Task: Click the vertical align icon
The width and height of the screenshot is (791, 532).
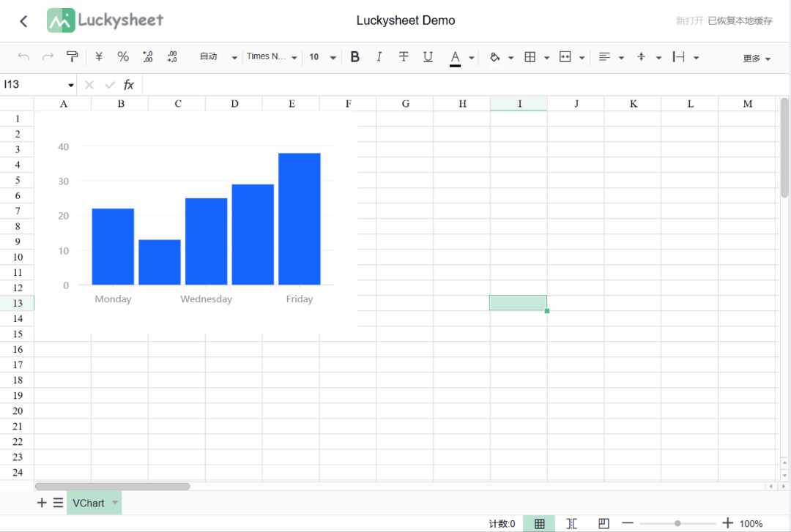Action: (x=641, y=57)
